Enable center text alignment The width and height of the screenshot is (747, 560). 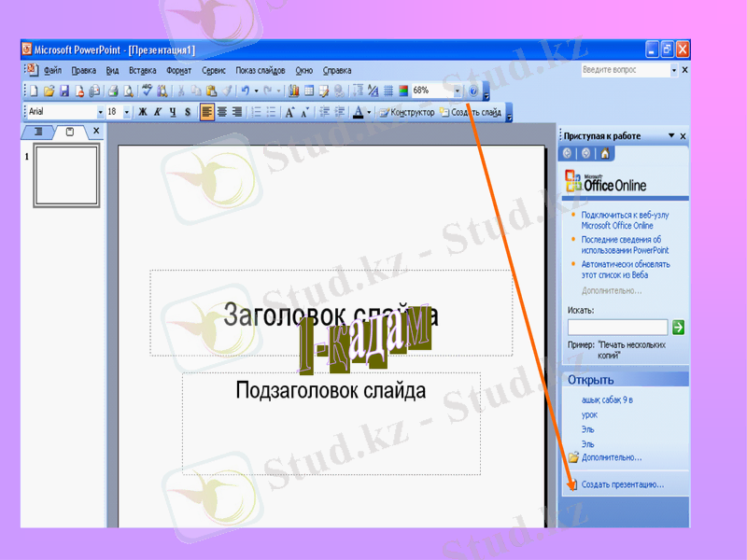221,112
